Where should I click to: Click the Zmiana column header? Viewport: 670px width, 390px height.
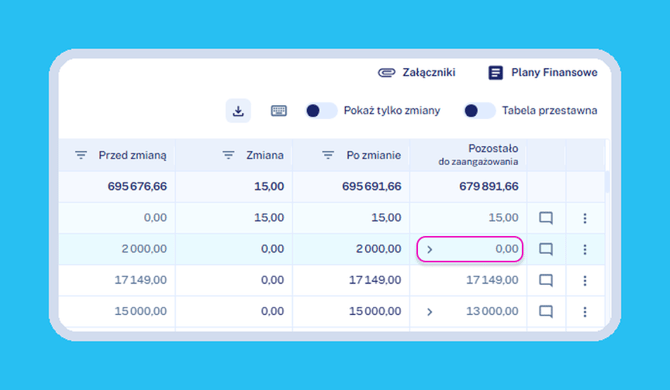(x=234, y=155)
